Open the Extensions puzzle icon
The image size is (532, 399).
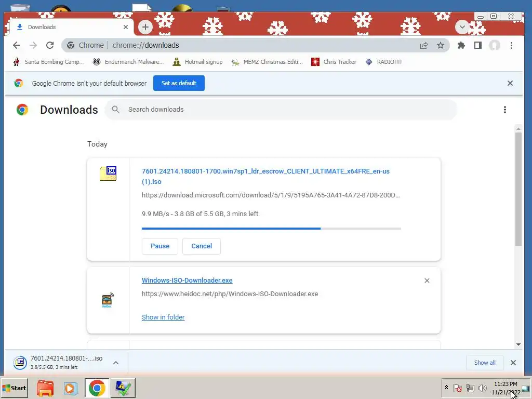[x=461, y=46]
